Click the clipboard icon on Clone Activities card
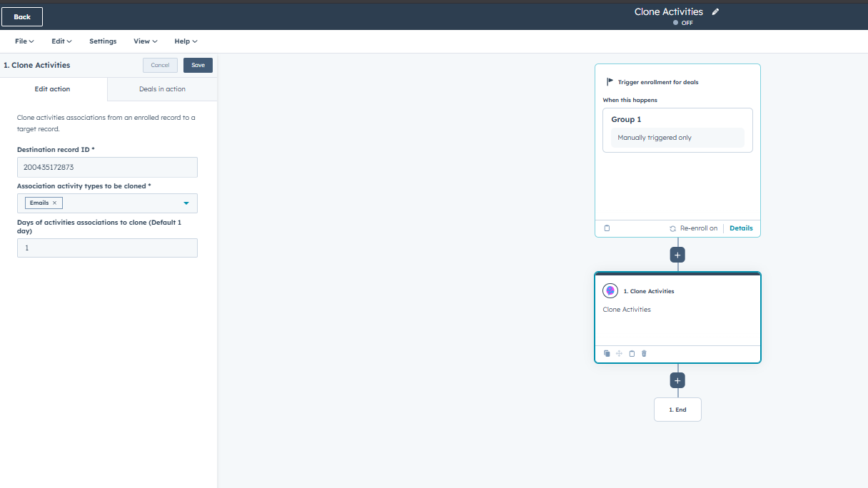The width and height of the screenshot is (868, 488). pyautogui.click(x=632, y=354)
